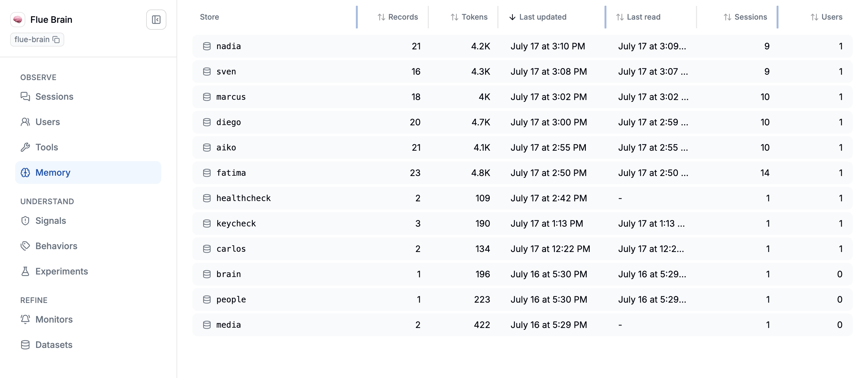Open the Sessions page
The image size is (868, 378).
point(88,97)
